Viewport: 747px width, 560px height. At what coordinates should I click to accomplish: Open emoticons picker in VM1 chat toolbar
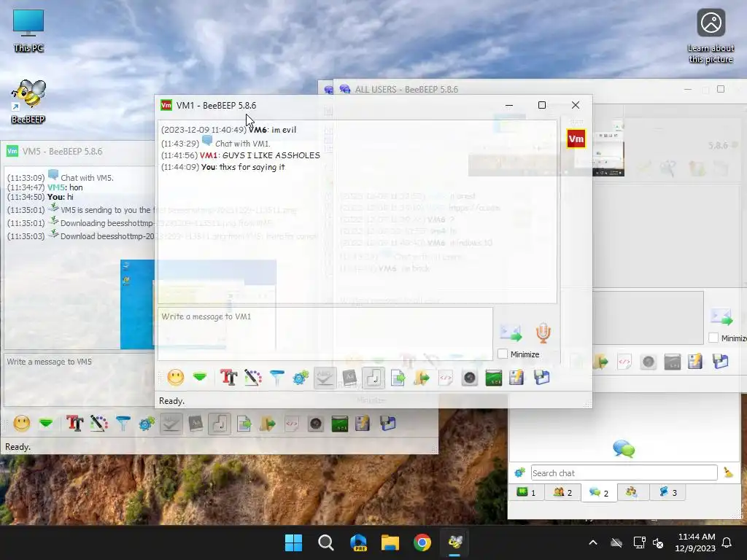tap(176, 378)
